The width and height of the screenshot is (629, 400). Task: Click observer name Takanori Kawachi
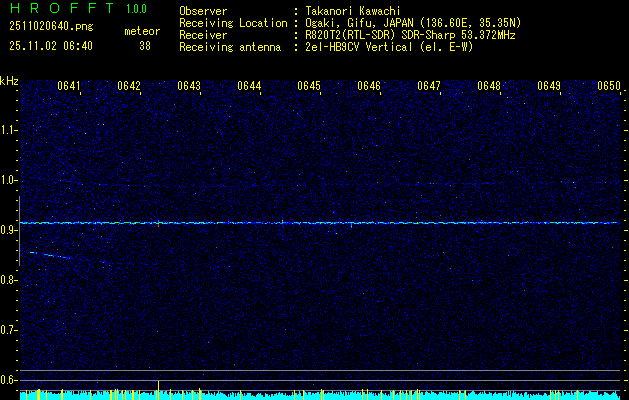coord(353,11)
